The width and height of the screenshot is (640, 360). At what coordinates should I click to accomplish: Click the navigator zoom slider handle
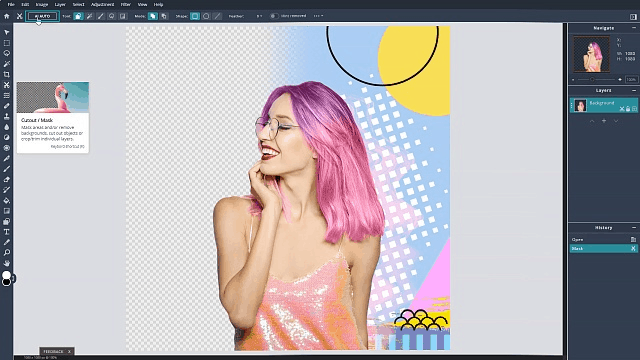[x=592, y=80]
